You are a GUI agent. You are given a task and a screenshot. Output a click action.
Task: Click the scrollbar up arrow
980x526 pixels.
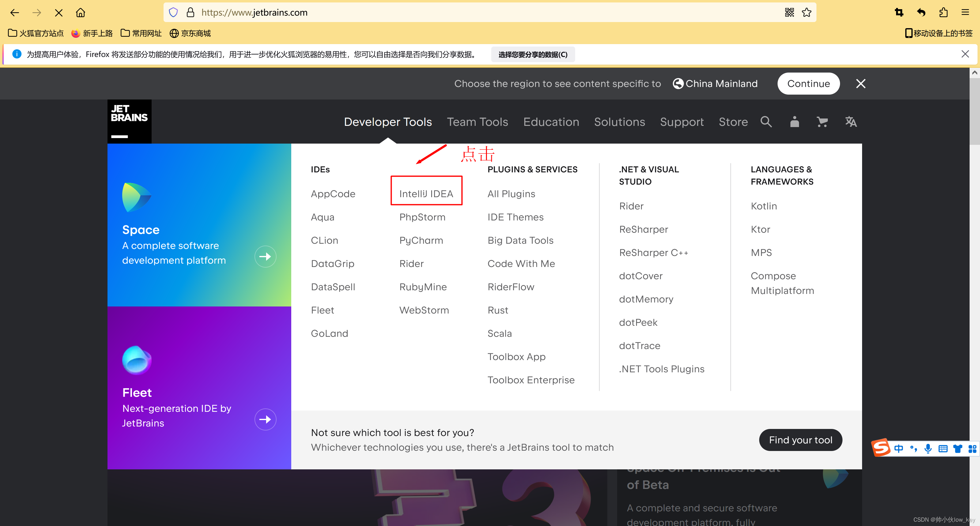point(974,73)
